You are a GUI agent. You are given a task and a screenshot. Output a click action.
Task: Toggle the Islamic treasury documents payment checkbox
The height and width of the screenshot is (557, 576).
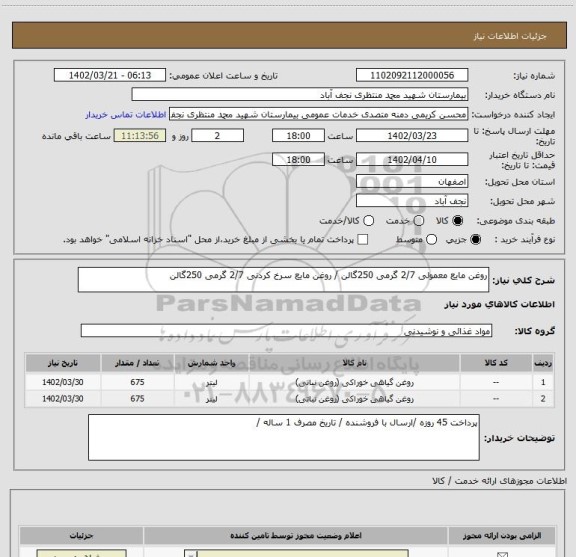363,240
